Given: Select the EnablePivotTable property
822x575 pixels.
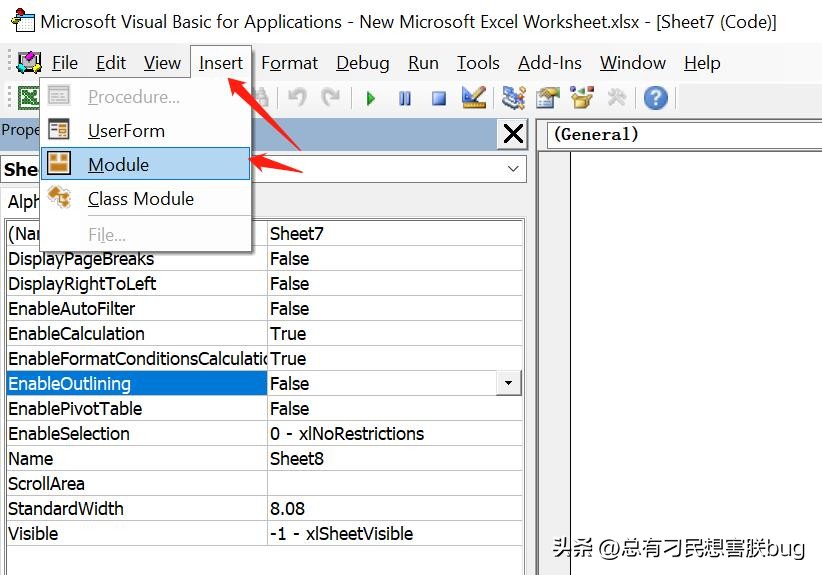Looking at the screenshot, I should (137, 408).
